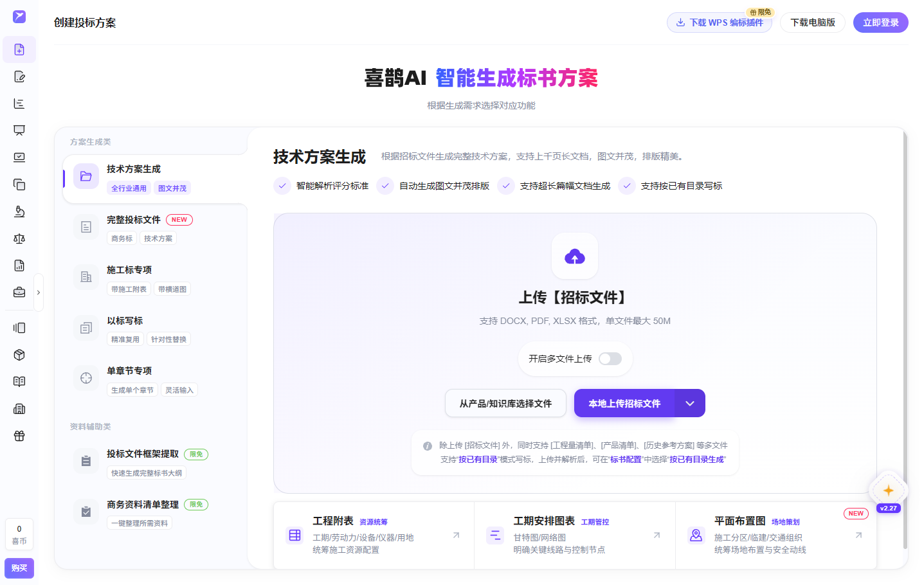Image resolution: width=924 pixels, height=585 pixels.
Task: Open 单章节专项 menu item
Action: click(x=155, y=380)
